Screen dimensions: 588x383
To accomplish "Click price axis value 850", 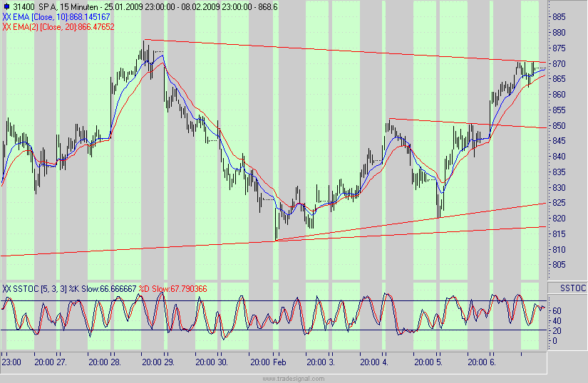I will click(559, 126).
